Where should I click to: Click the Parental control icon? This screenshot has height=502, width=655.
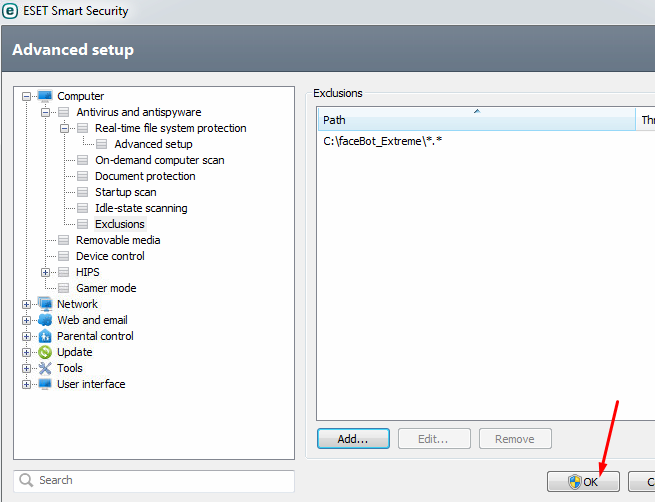point(45,336)
